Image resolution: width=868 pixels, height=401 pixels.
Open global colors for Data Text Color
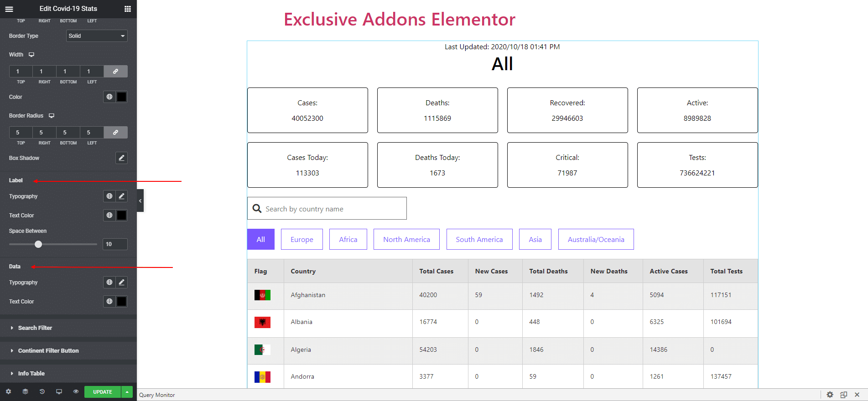pos(109,301)
